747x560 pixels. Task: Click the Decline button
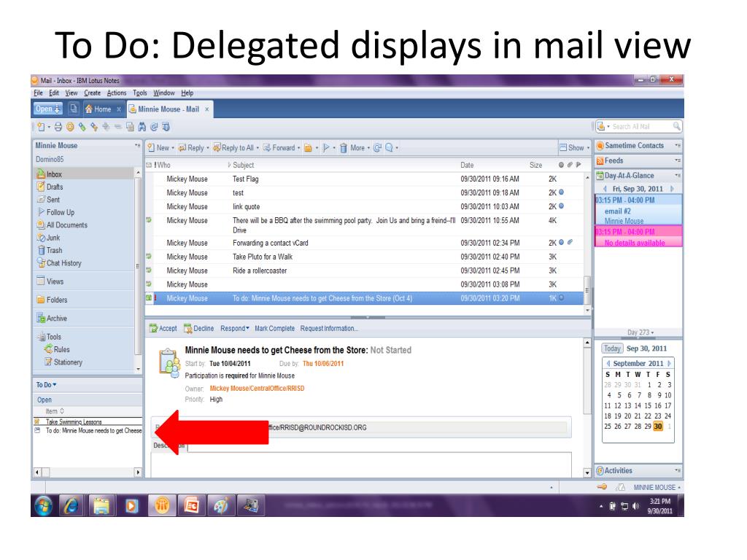coord(198,329)
